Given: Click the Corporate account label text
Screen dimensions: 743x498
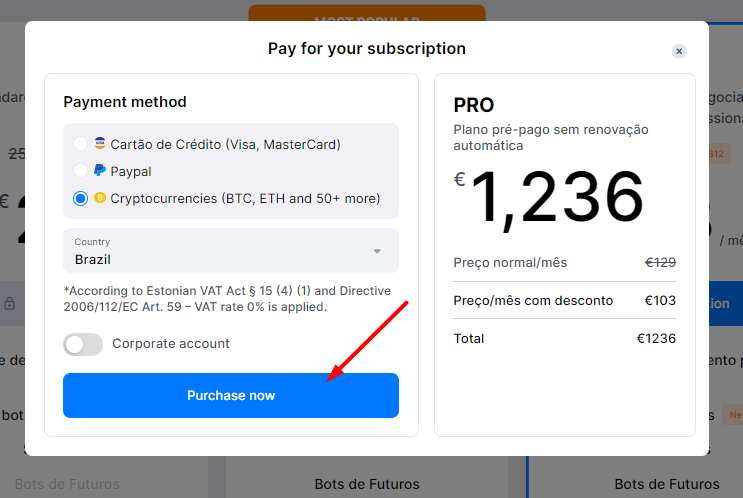Looking at the screenshot, I should [x=171, y=344].
